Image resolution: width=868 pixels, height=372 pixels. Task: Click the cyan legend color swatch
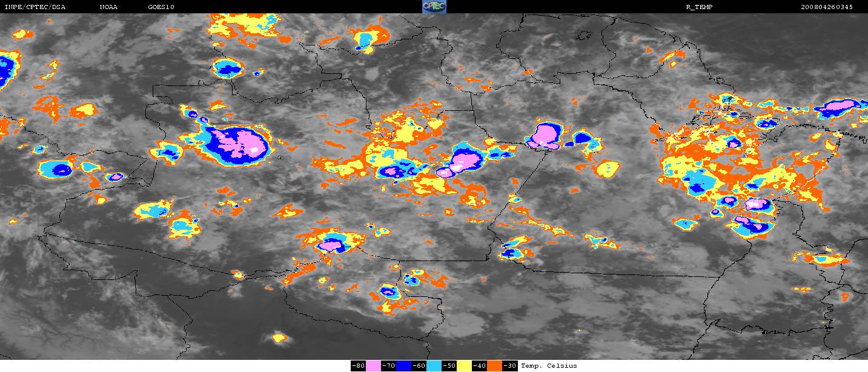pyautogui.click(x=434, y=366)
